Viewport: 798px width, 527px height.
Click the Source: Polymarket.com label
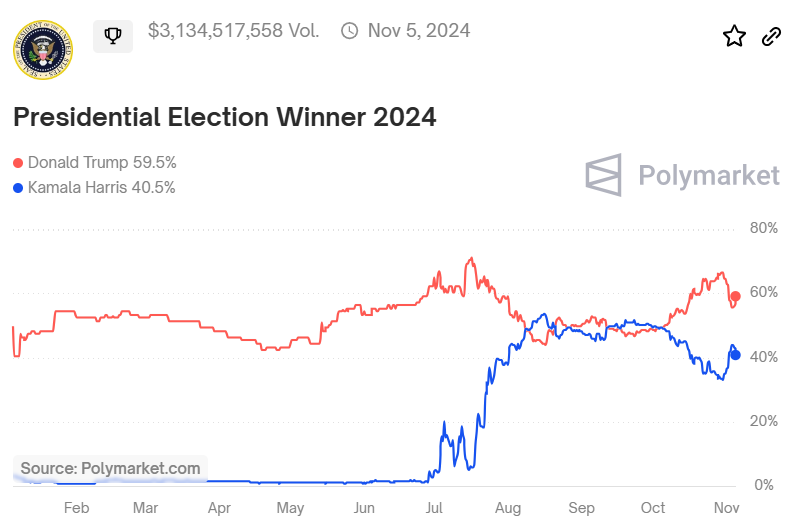110,468
